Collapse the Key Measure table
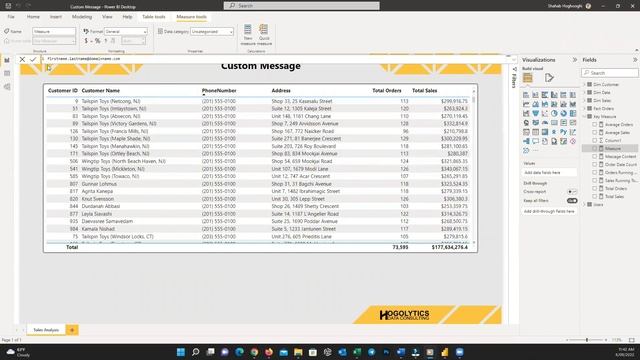The height and width of the screenshot is (360, 640). 585,117
